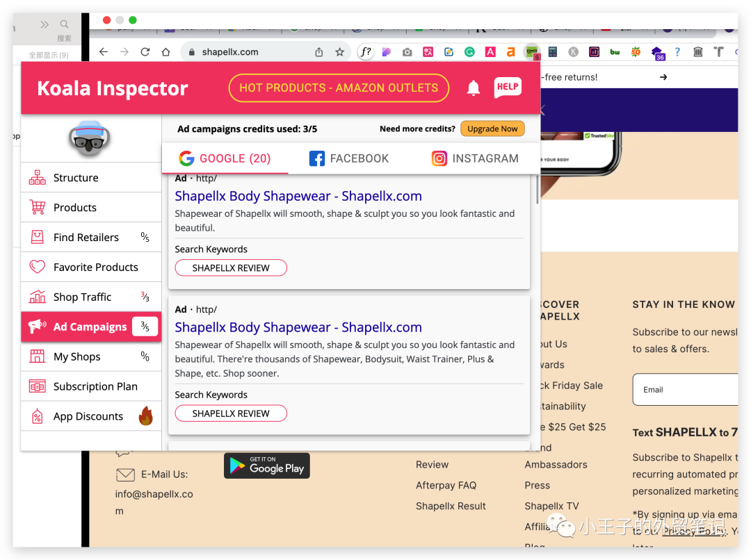Image resolution: width=751 pixels, height=560 pixels.
Task: Go to the browser home page
Action: point(165,51)
